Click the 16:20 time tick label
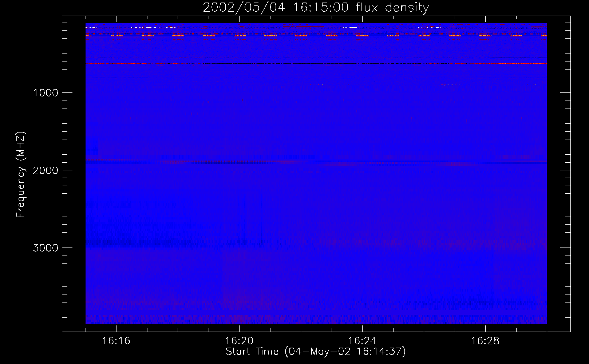 [x=239, y=341]
